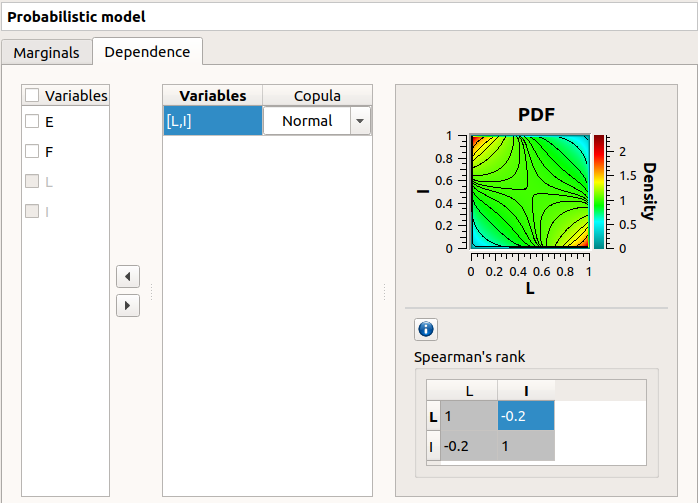698x503 pixels.
Task: Select the -0.2 cell in row L
Action: (525, 416)
